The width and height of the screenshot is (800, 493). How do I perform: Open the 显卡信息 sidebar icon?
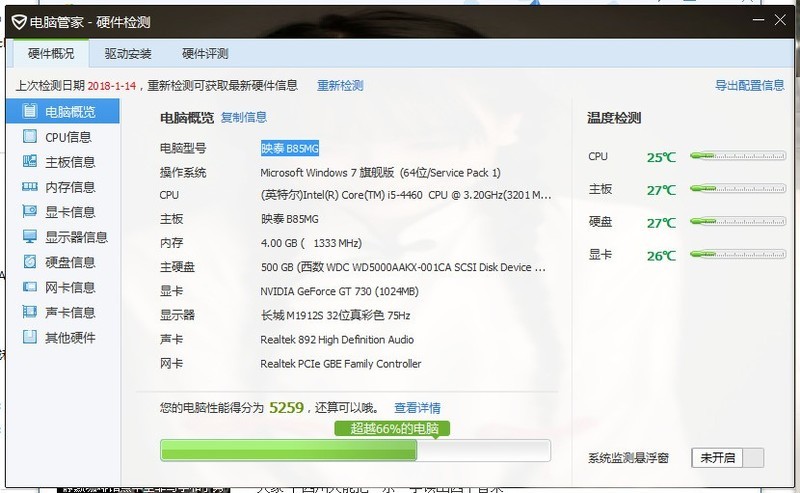[x=30, y=211]
